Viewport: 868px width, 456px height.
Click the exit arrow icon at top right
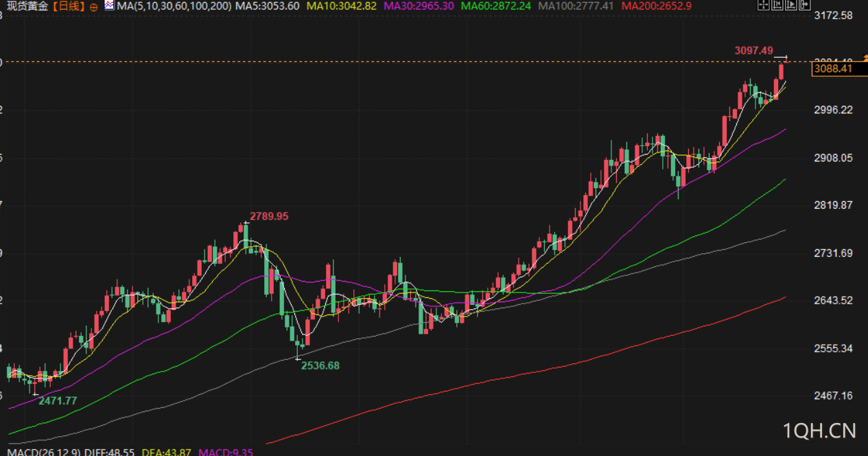click(805, 5)
